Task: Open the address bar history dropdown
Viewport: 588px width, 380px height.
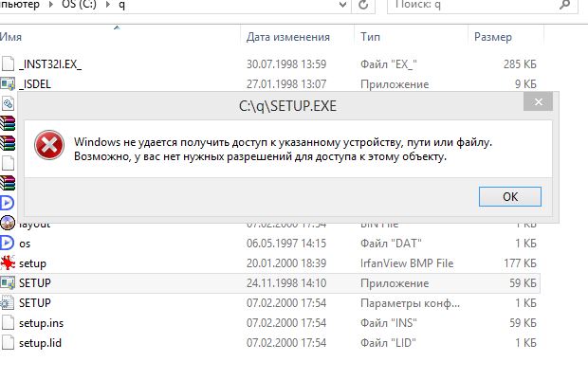Action: pos(342,5)
